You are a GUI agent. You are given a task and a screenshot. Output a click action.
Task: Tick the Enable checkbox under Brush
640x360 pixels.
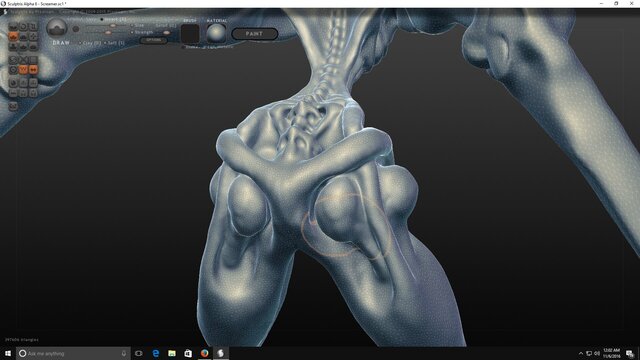point(183,47)
